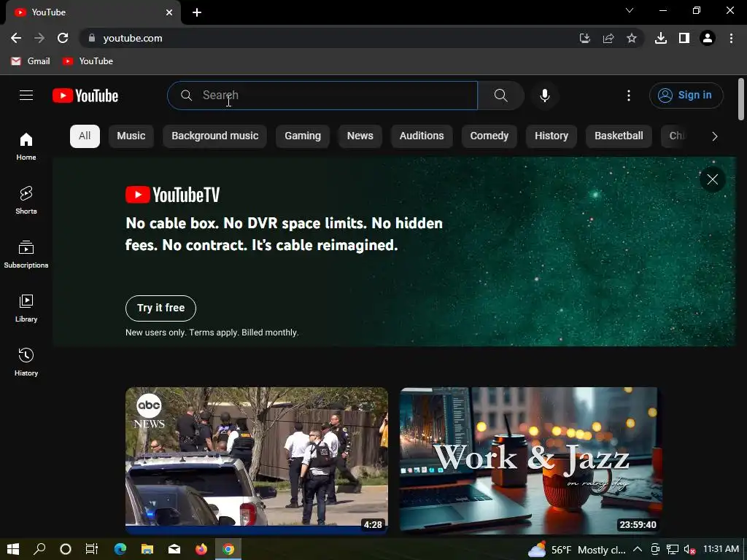
Task: Select the Auditions chip
Action: [422, 136]
